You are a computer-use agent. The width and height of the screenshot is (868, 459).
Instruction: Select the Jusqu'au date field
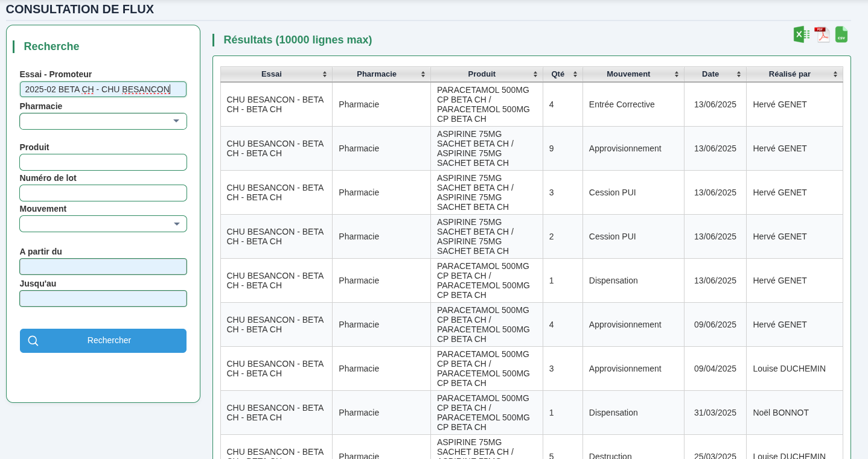(103, 299)
